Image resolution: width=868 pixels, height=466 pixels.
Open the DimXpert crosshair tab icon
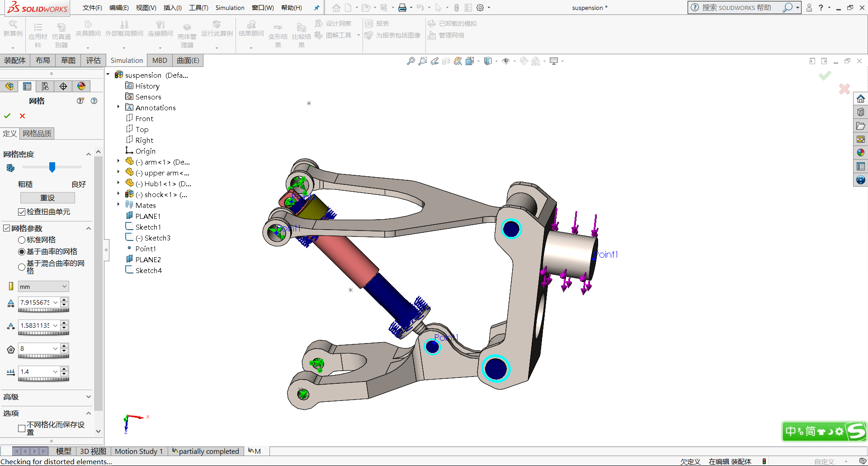point(63,86)
